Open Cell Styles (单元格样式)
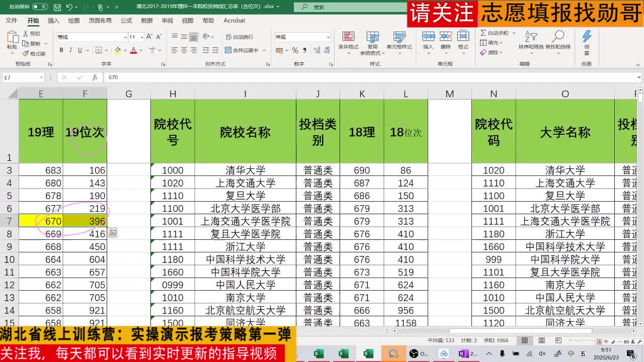The height and width of the screenshot is (362, 644). click(x=399, y=42)
